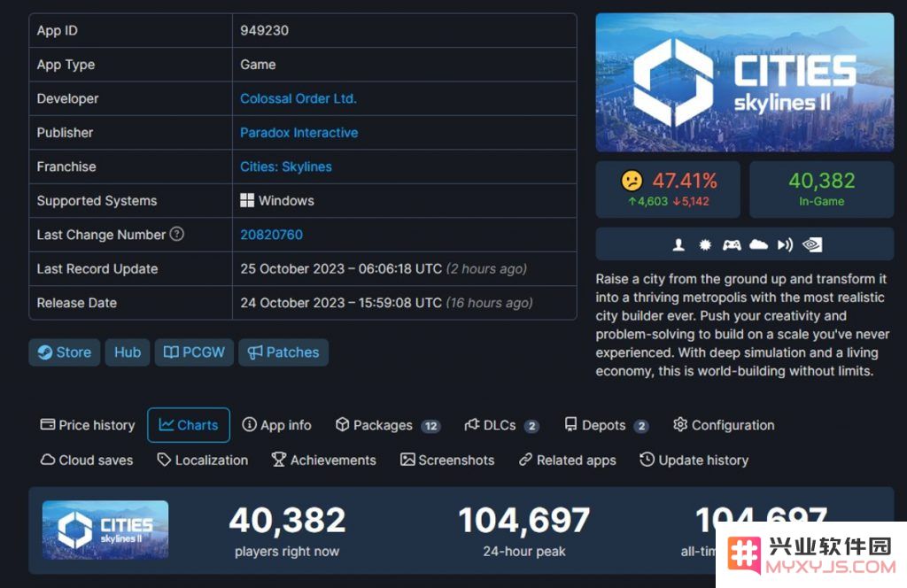
Task: Click the positive review count 4,603
Action: [x=648, y=201]
